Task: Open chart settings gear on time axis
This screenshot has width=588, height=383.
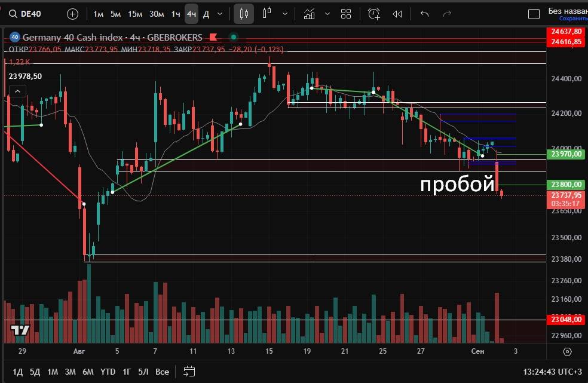Action: click(566, 351)
